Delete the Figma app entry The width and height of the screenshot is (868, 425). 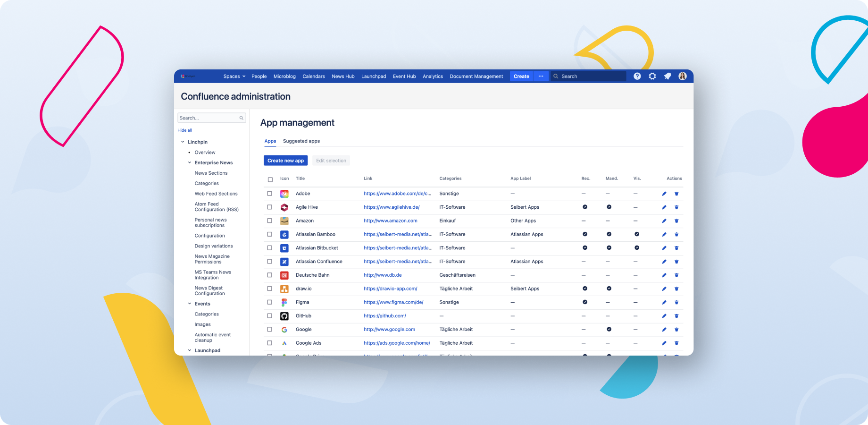click(676, 302)
